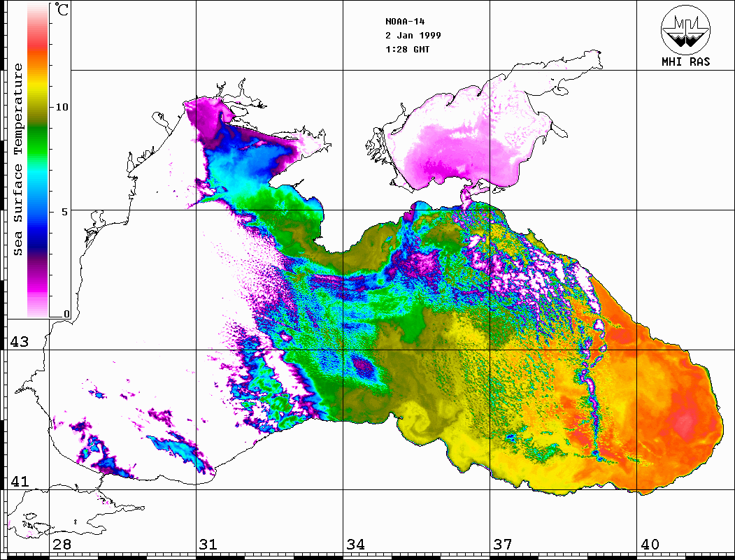735x560 pixels.
Task: Click the MHI RAS circular logo
Action: pyautogui.click(x=686, y=29)
